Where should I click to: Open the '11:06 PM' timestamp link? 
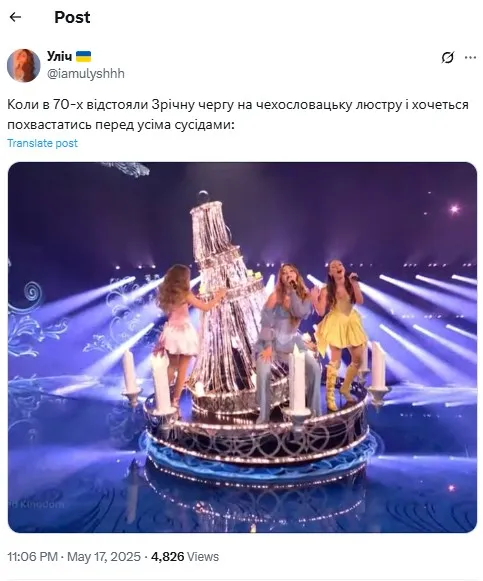[33, 557]
